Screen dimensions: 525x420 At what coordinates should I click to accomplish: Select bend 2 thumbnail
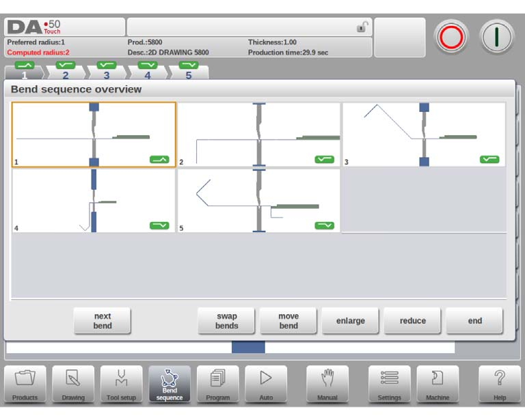pos(259,135)
